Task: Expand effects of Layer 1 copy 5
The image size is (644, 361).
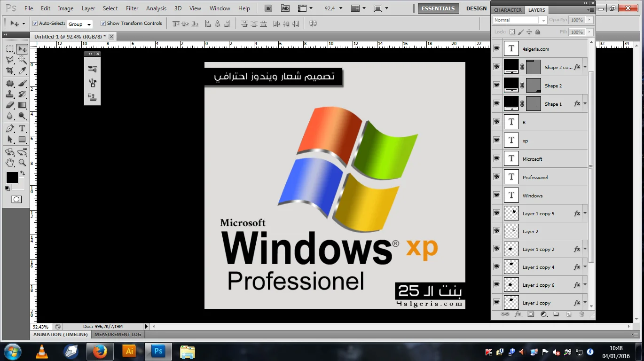Action: point(585,213)
